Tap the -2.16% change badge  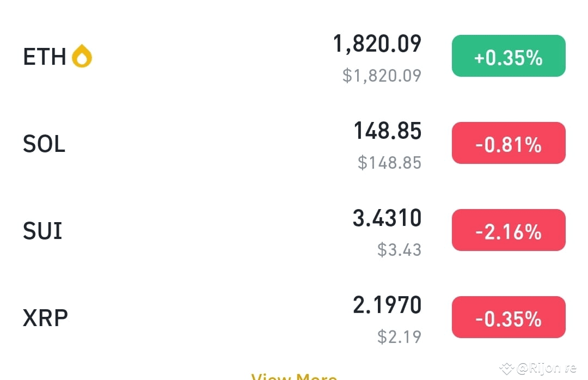point(509,230)
